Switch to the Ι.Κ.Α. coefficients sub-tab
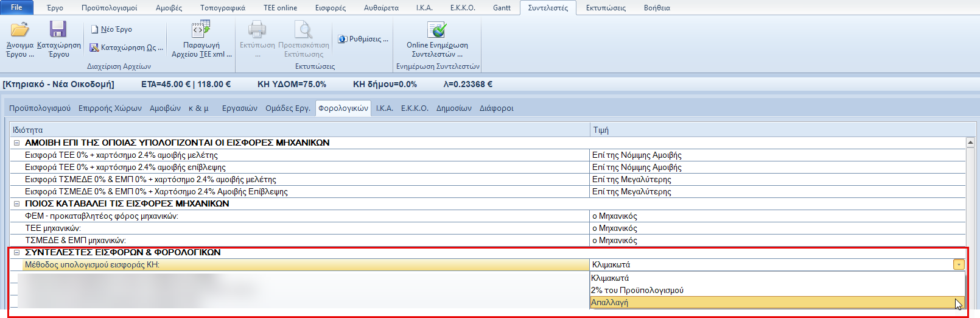The height and width of the screenshot is (318, 980). click(x=384, y=108)
